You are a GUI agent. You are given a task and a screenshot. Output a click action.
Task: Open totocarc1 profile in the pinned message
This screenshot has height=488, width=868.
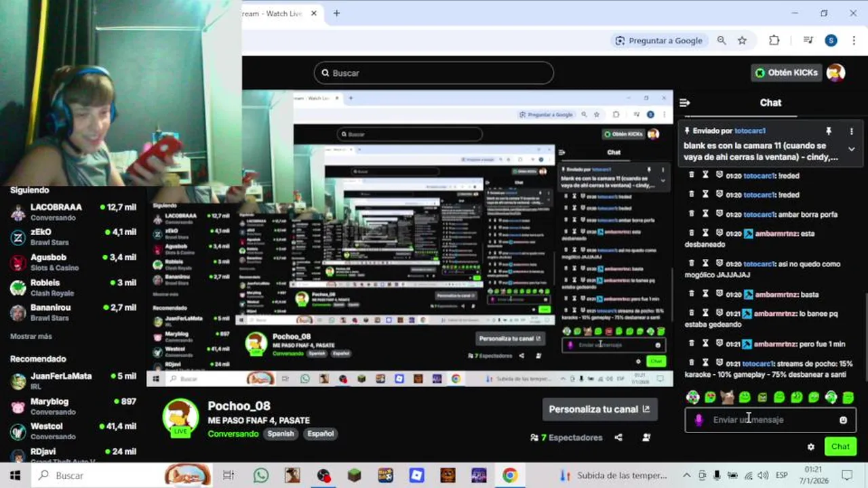[x=750, y=131]
